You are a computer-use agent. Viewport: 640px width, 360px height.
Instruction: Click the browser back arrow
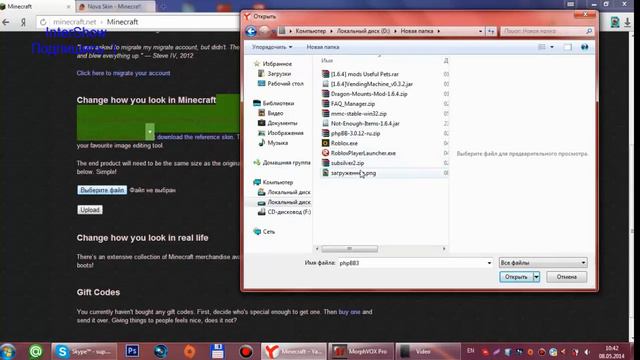click(x=6, y=22)
